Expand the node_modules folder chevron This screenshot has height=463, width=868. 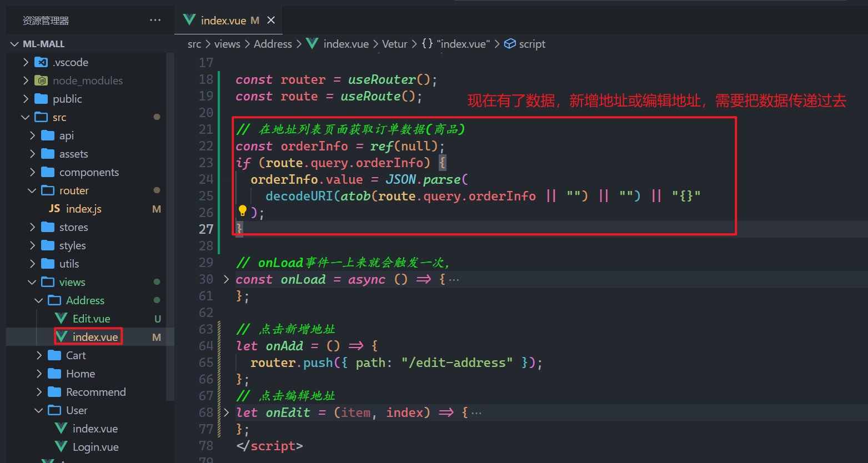pyautogui.click(x=26, y=80)
